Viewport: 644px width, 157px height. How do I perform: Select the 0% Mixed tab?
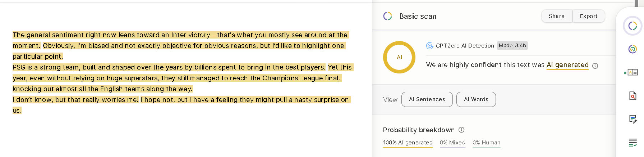click(452, 143)
